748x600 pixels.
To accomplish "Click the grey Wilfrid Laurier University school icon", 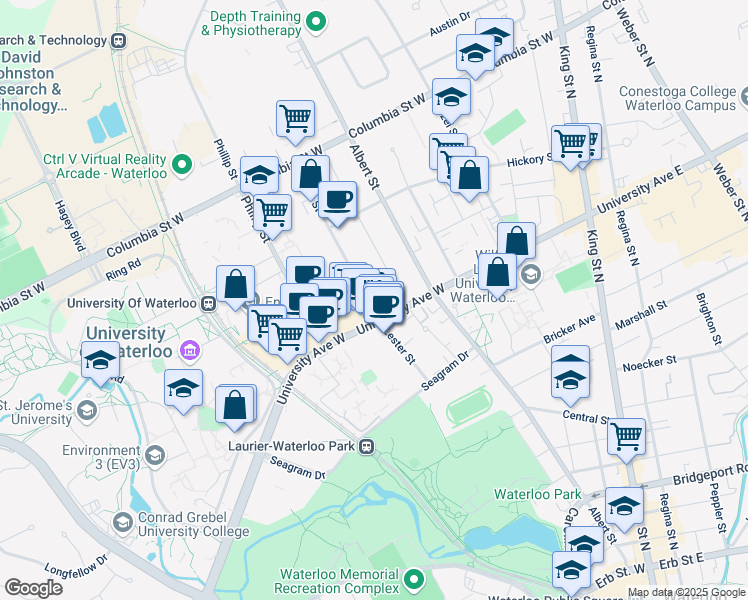I will (x=530, y=275).
